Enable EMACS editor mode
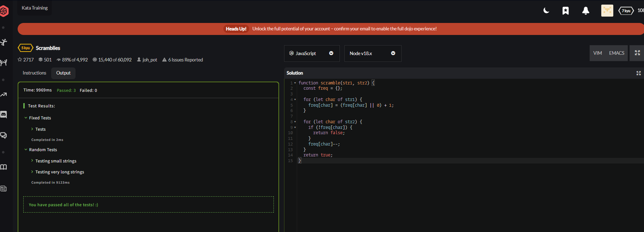 click(x=616, y=53)
